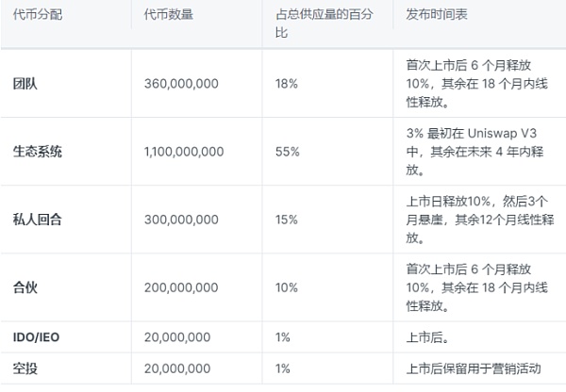The image size is (566, 392).
Task: Select the 18% percentage cell
Action: (x=287, y=84)
